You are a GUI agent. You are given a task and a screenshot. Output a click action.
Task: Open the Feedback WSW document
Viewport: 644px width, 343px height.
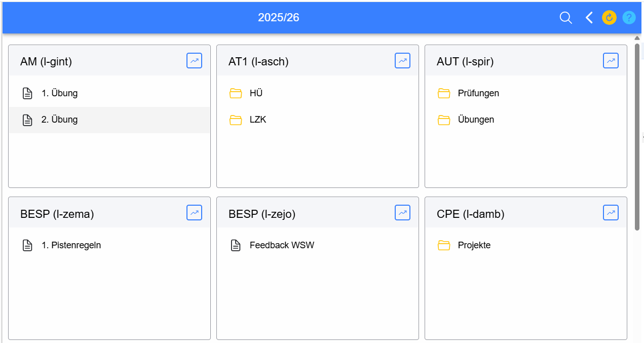point(281,245)
